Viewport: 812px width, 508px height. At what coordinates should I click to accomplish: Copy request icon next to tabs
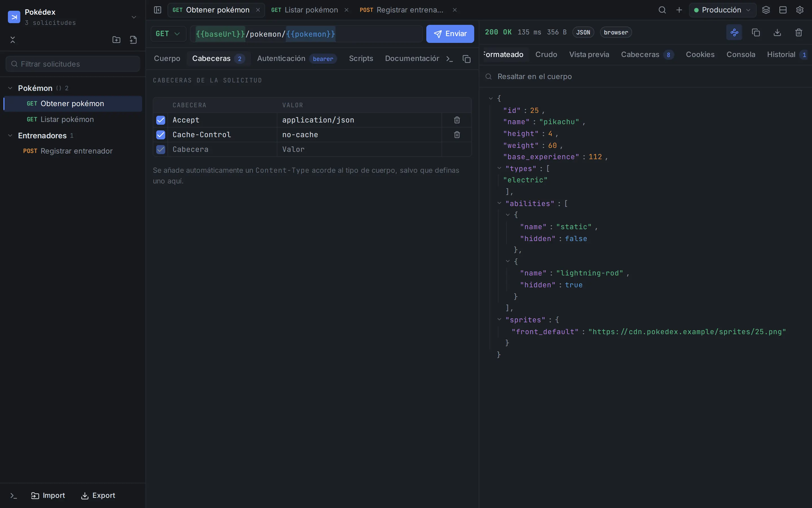click(466, 59)
